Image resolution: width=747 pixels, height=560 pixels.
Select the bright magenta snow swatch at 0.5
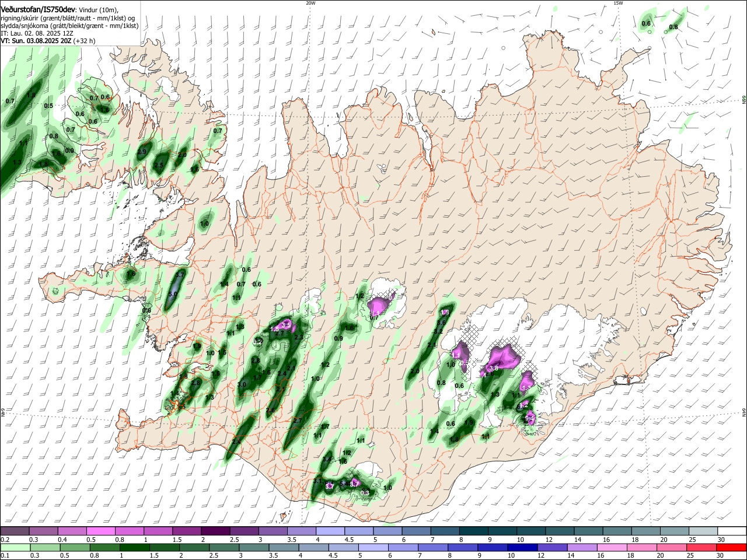[x=100, y=531]
